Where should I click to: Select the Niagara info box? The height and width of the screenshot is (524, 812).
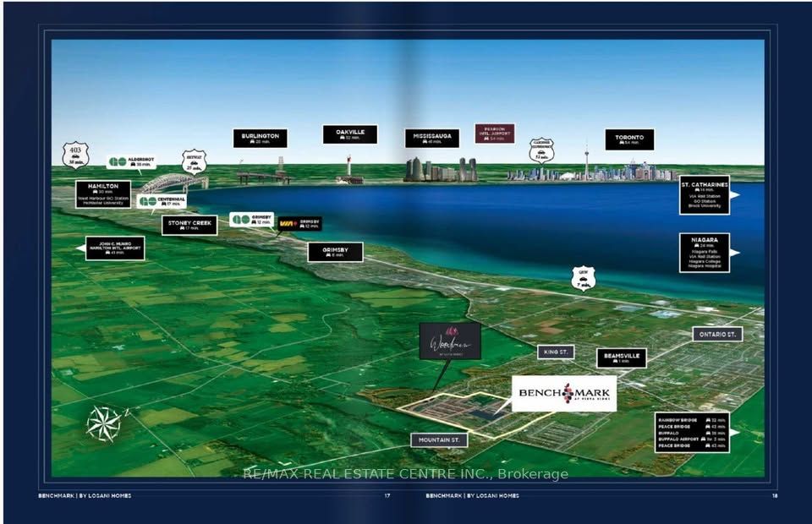click(705, 253)
